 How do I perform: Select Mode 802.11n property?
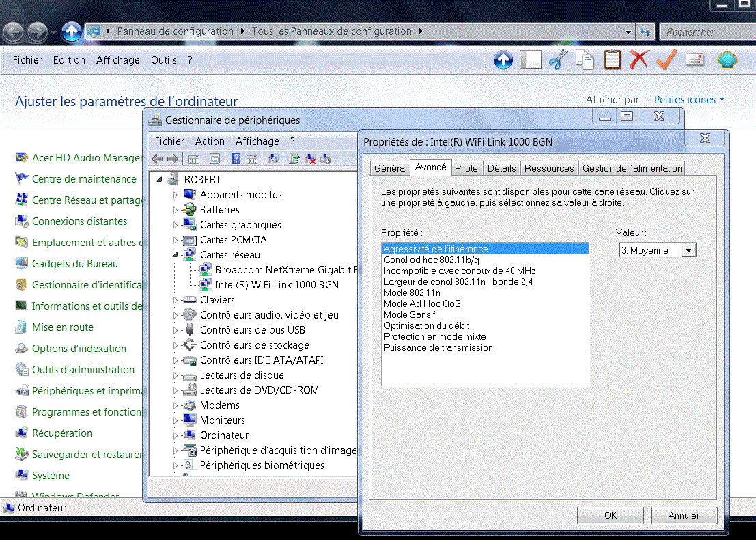coord(412,293)
